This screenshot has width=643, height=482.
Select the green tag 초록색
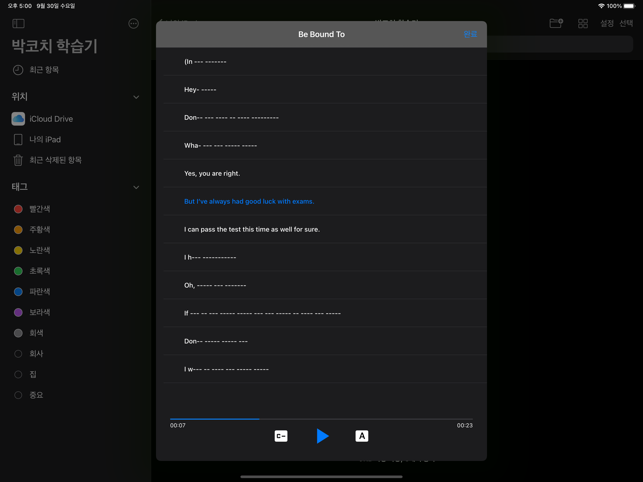click(x=32, y=271)
